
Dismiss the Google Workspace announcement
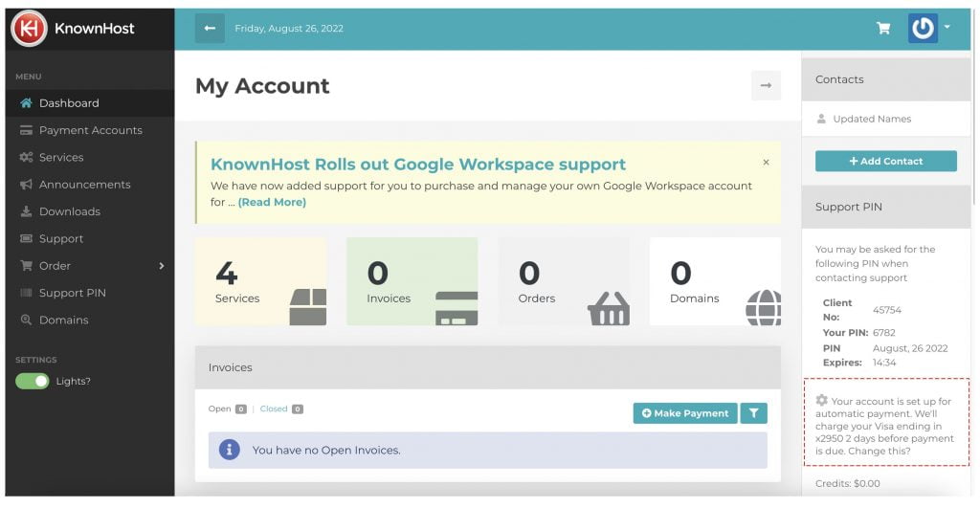pos(766,163)
